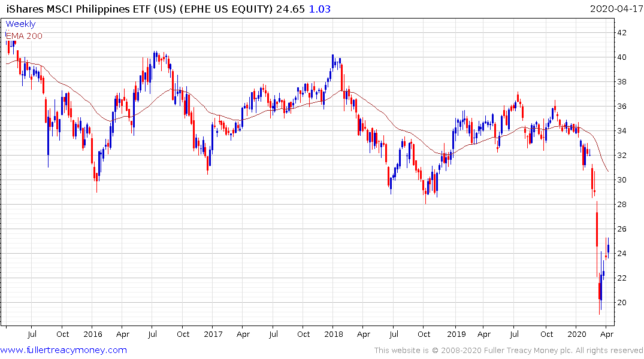
Task: Click the 38 price axis label
Action: (621, 82)
